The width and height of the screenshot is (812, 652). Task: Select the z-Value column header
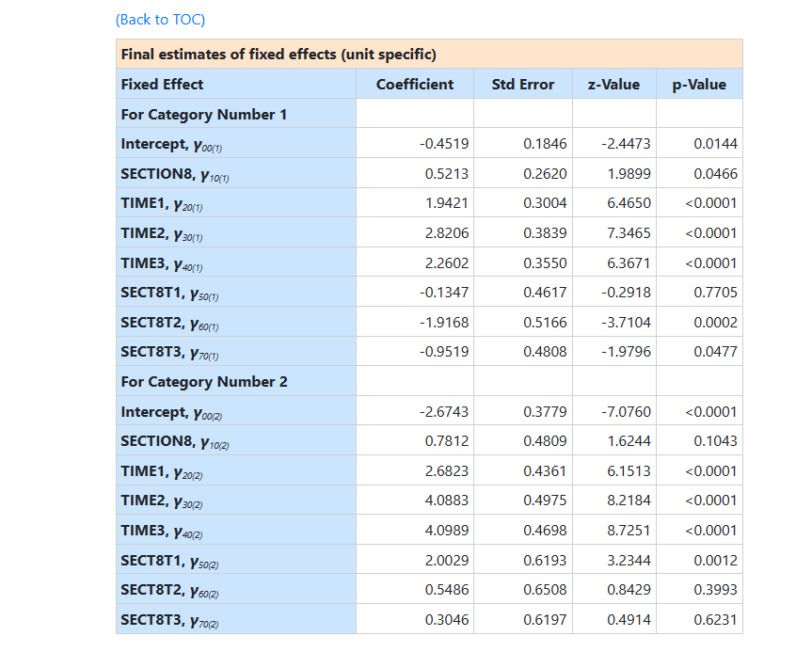coord(613,85)
